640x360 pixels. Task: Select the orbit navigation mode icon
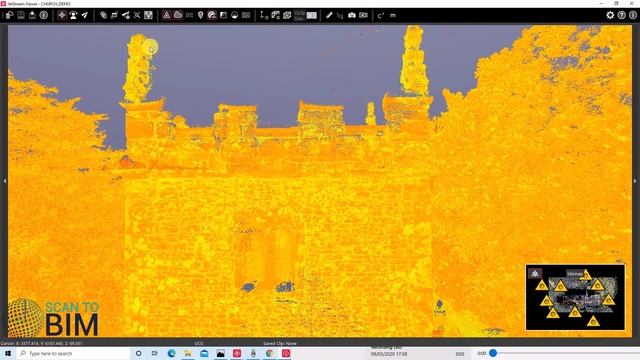coord(62,16)
